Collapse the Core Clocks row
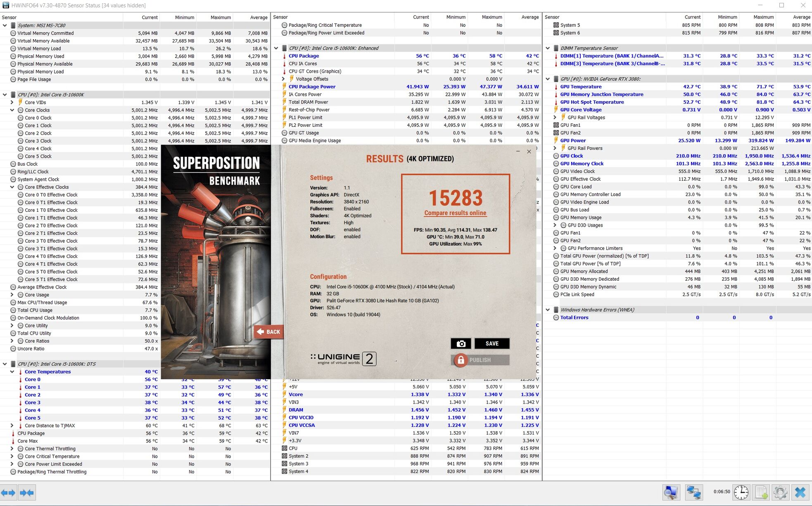The image size is (812, 506). (x=12, y=110)
